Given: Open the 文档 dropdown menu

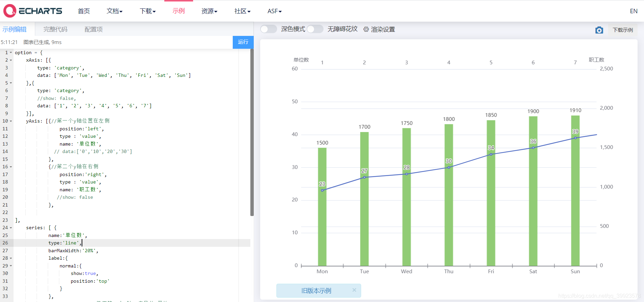Looking at the screenshot, I should point(115,11).
